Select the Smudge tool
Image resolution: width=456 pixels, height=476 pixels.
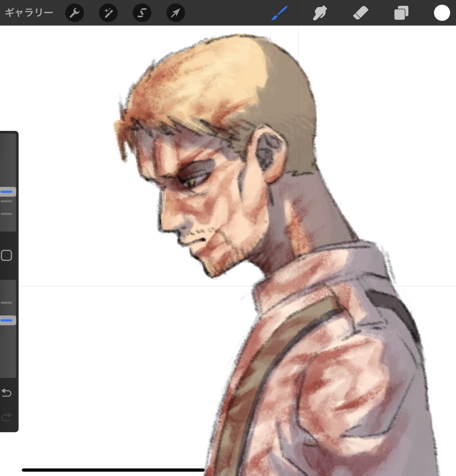tap(320, 13)
